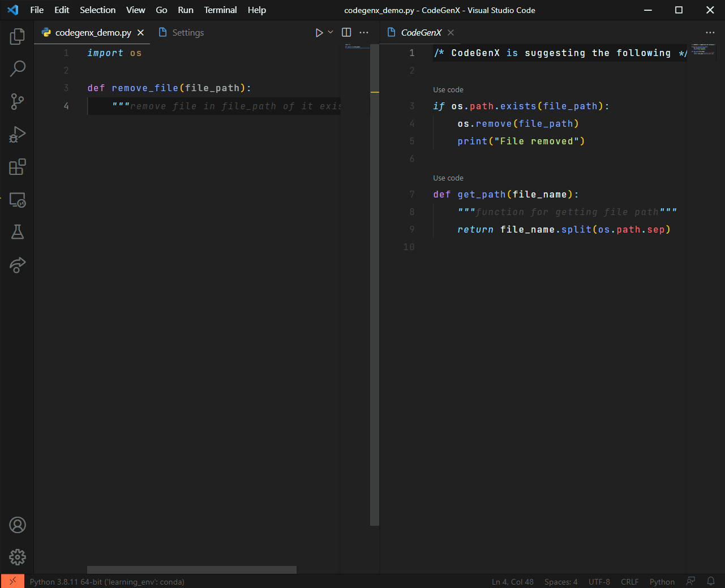Close the CodeGenX tab
Screen dimensions: 725x588
(451, 33)
